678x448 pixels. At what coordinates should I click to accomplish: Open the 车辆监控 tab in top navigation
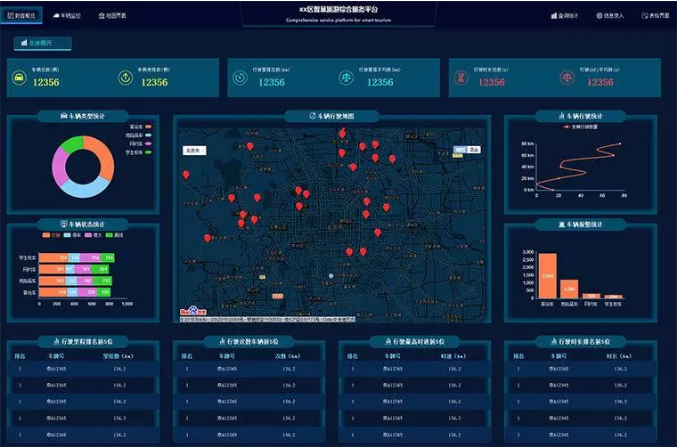click(x=67, y=16)
